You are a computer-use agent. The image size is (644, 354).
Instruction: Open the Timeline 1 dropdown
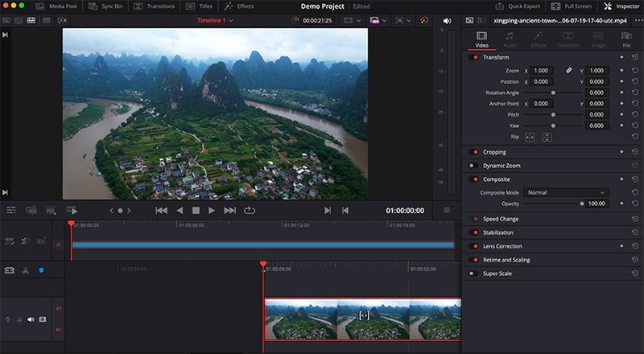click(x=215, y=20)
